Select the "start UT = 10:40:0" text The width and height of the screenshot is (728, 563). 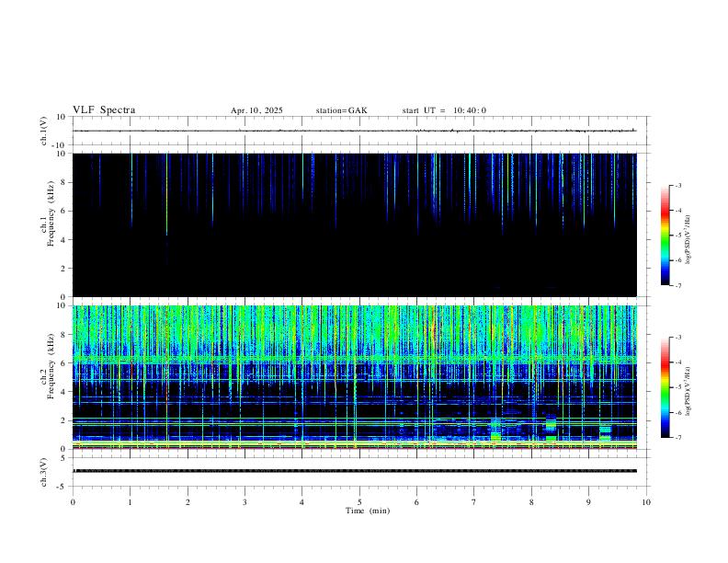pyautogui.click(x=444, y=110)
